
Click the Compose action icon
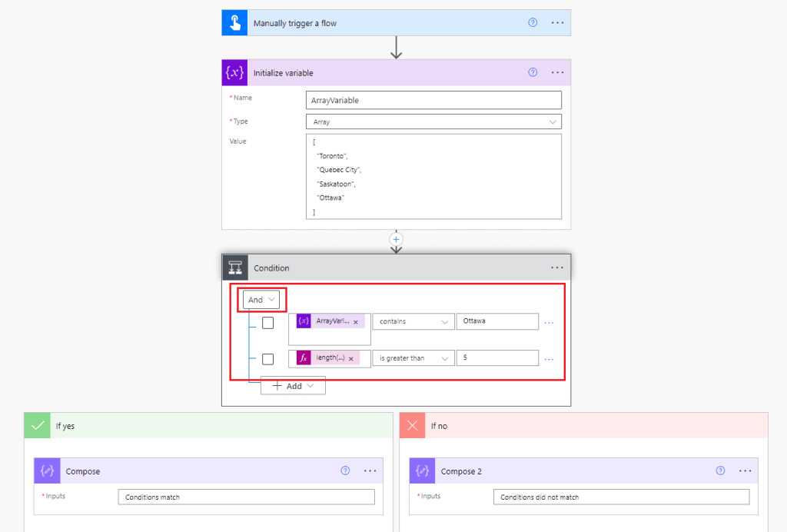coord(47,470)
